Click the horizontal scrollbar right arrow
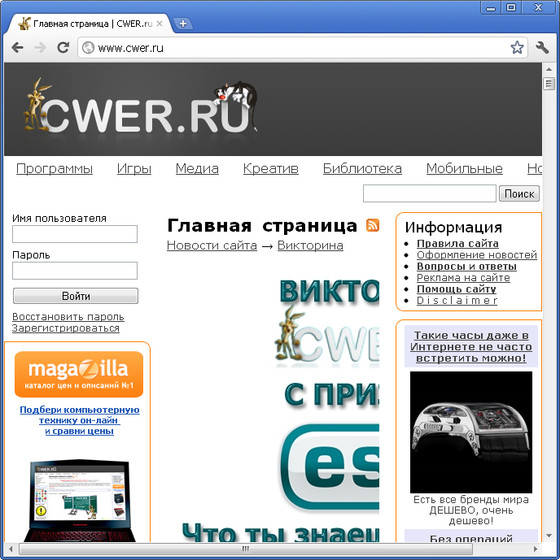Viewport: 560px width, 560px height. [x=535, y=549]
